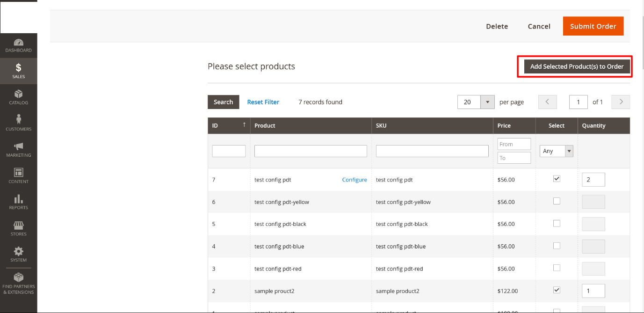Uncheck the test config pdt checkbox
This screenshot has height=313, width=644.
coord(557,179)
